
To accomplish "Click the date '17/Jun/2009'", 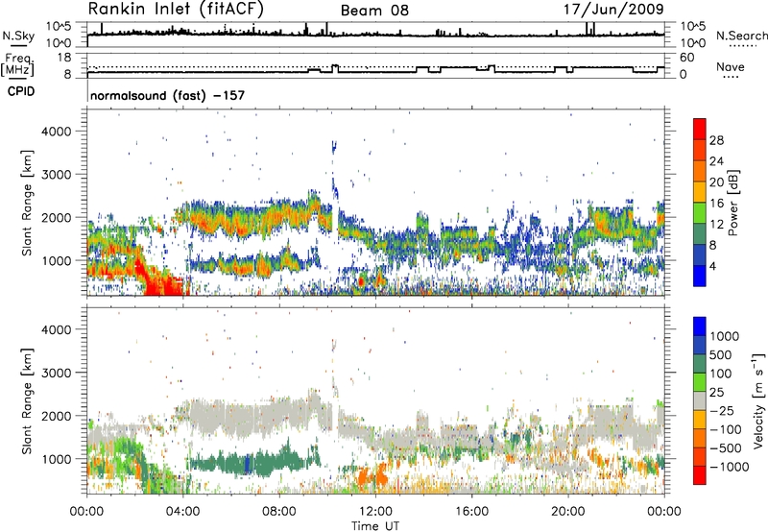I will [x=613, y=10].
